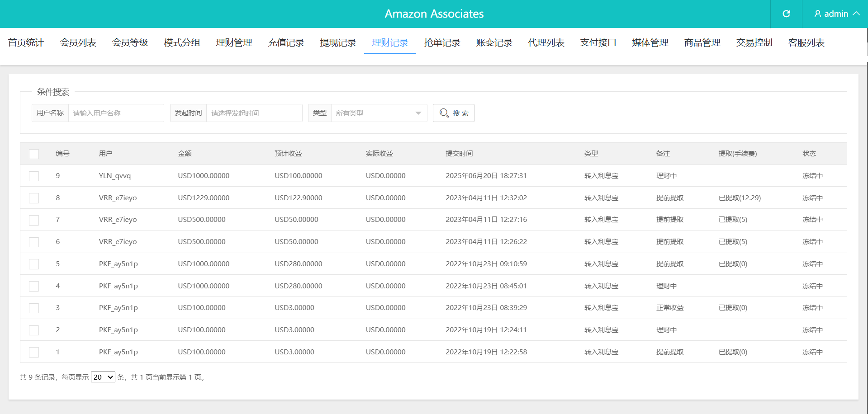Image resolution: width=868 pixels, height=414 pixels.
Task: Click the 金额 column header
Action: [185, 154]
